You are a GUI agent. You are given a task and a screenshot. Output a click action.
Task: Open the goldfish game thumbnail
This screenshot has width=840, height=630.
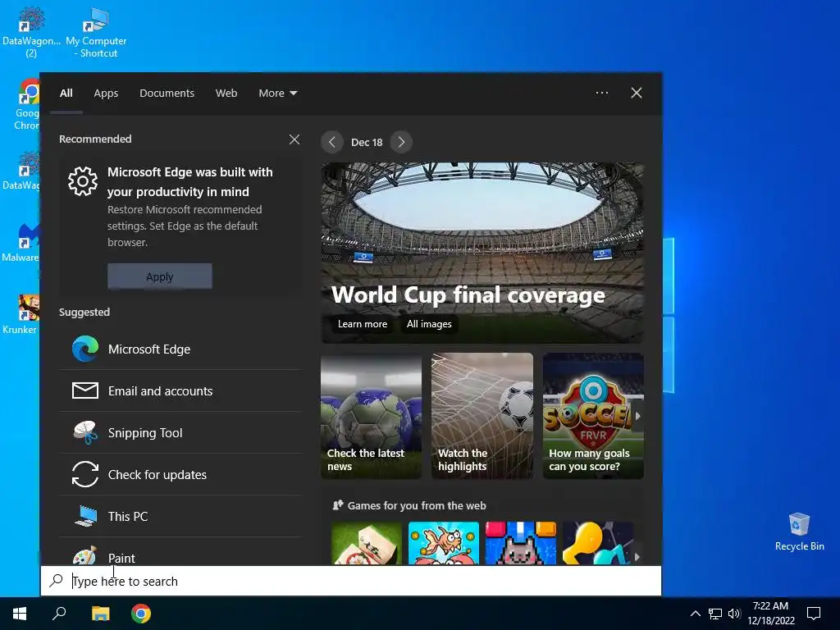(444, 543)
